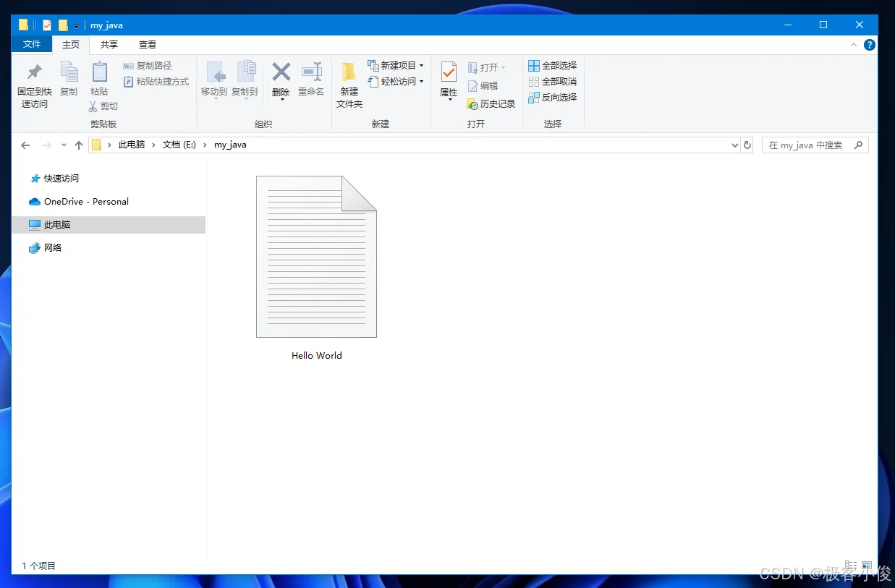The image size is (895, 588).
Task: Go up one folder level arrow
Action: (79, 145)
